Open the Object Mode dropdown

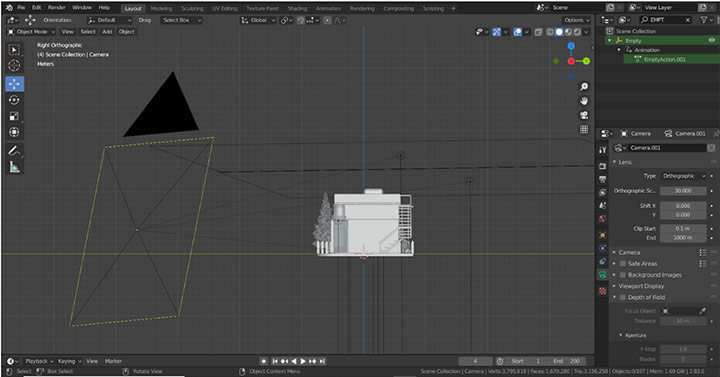coord(31,32)
